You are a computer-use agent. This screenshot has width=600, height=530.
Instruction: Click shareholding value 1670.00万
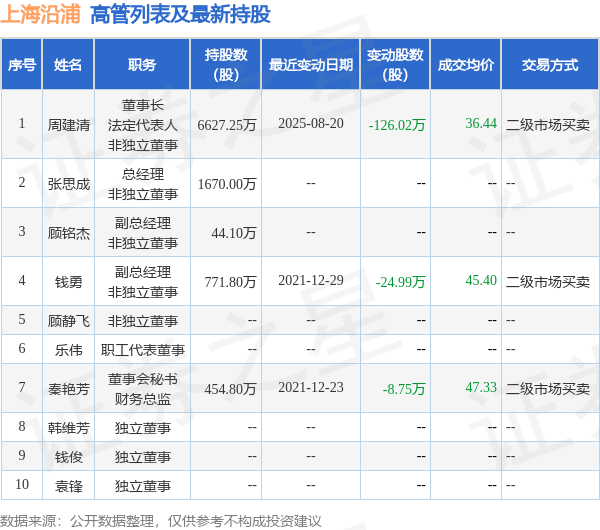(x=227, y=184)
